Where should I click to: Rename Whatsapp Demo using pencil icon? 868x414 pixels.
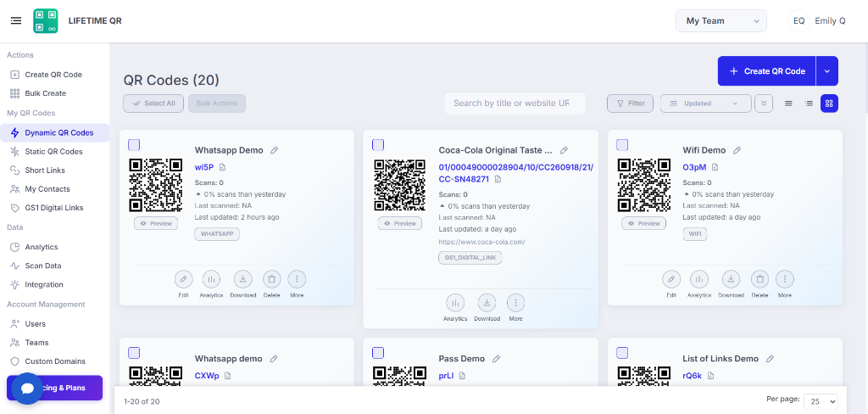coord(274,150)
